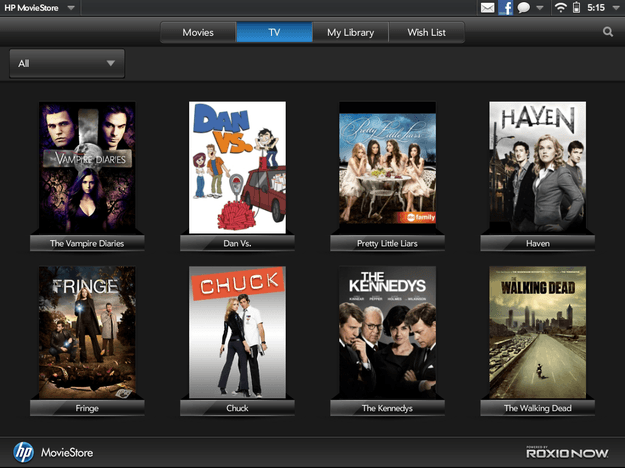Tap the 5:15 clock

click(596, 8)
